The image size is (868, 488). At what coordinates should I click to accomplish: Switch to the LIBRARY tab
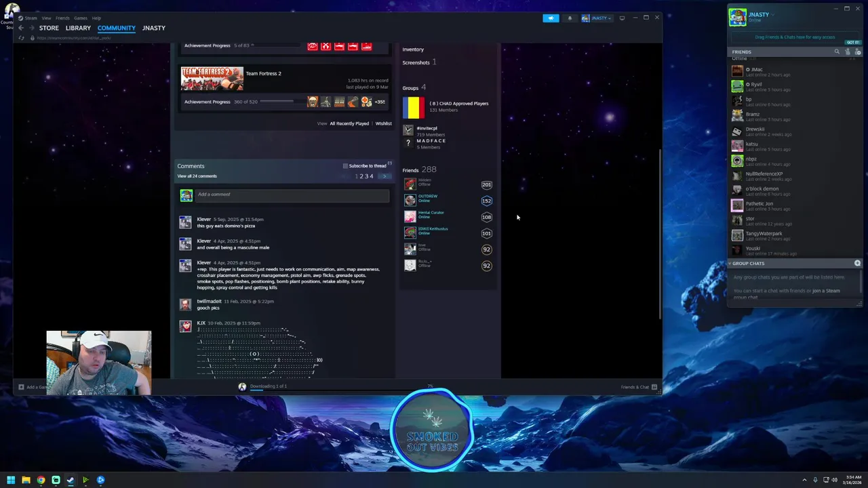(78, 28)
